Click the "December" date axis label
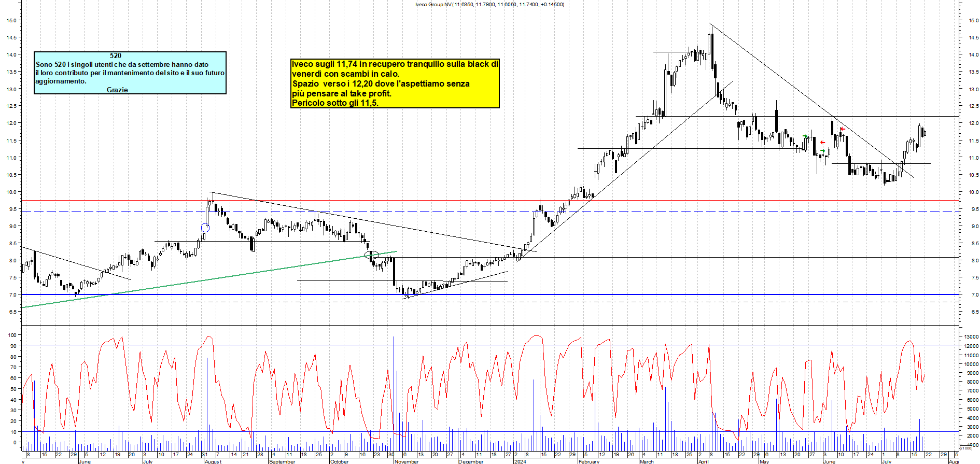Screen dimensions: 980x464 [471, 461]
